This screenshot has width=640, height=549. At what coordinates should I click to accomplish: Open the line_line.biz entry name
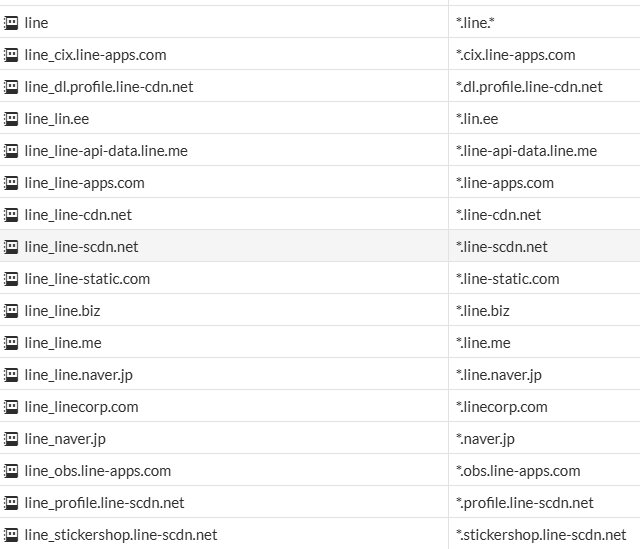click(x=62, y=311)
